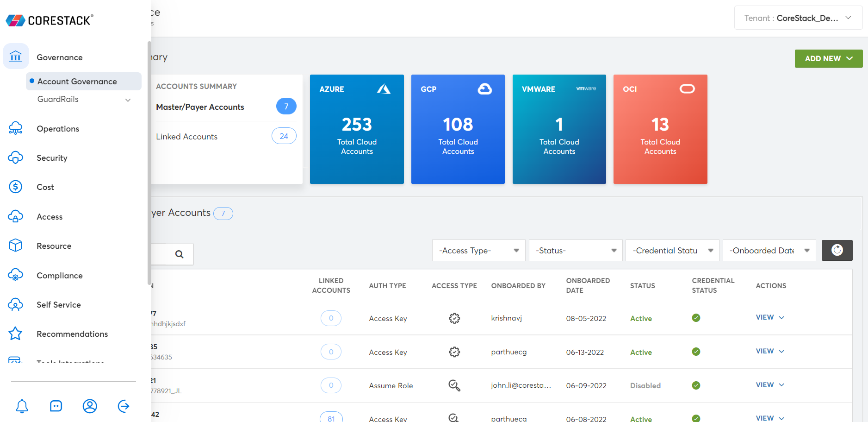Click the logout arrow icon
Image resolution: width=868 pixels, height=422 pixels.
click(124, 406)
